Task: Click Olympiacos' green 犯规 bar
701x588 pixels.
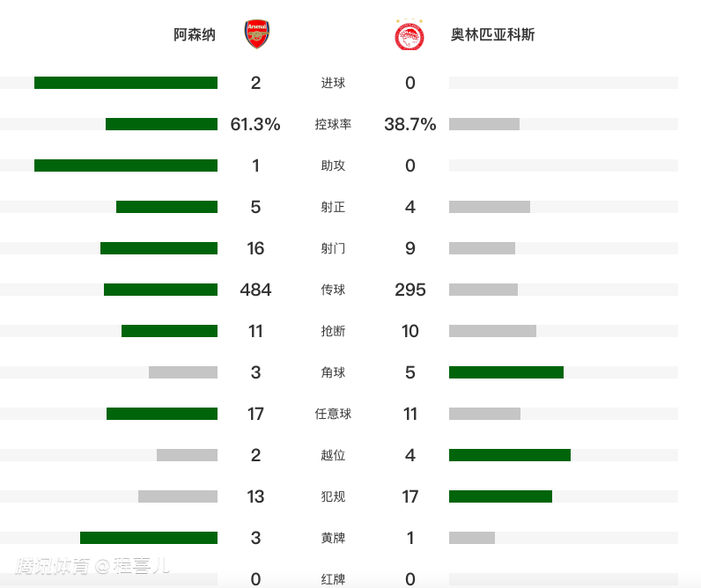Action: click(x=500, y=496)
